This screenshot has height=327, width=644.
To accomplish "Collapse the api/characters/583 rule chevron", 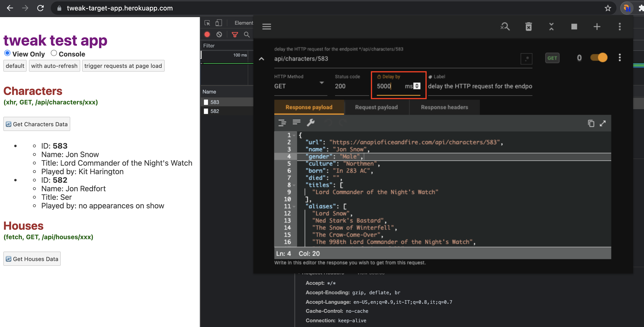I will click(261, 59).
